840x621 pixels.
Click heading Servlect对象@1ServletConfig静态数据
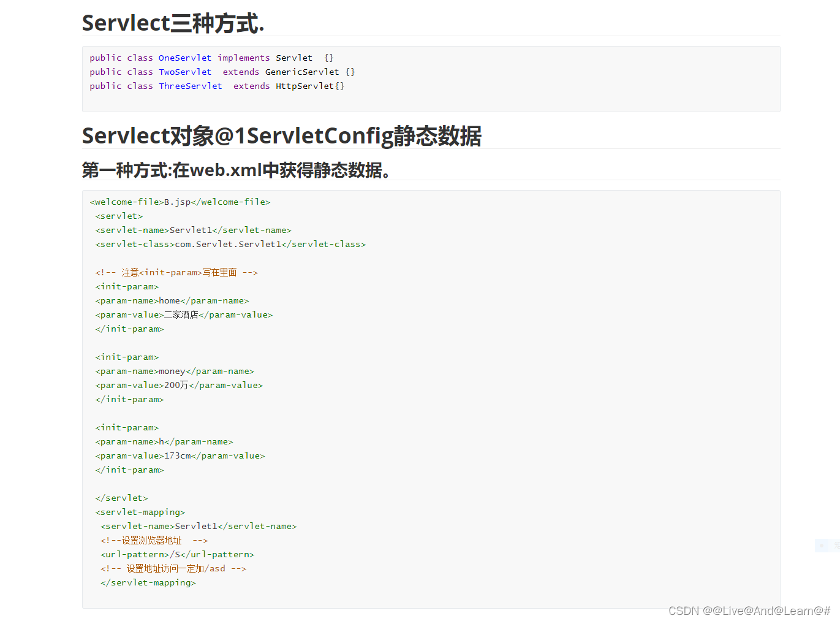(281, 135)
